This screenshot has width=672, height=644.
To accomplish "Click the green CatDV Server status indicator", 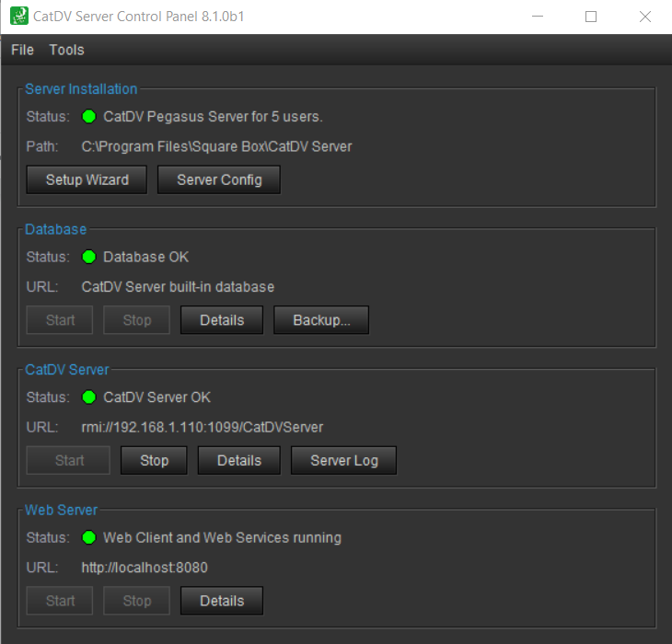I will (x=89, y=397).
